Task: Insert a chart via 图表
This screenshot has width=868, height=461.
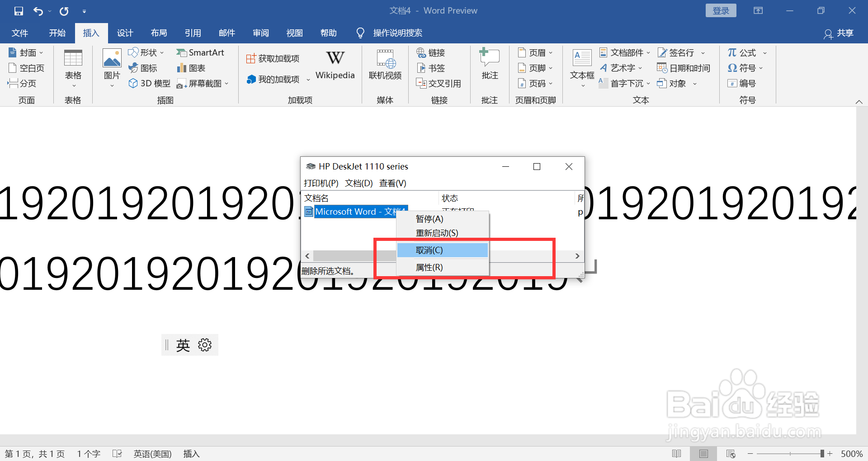Action: coord(191,68)
